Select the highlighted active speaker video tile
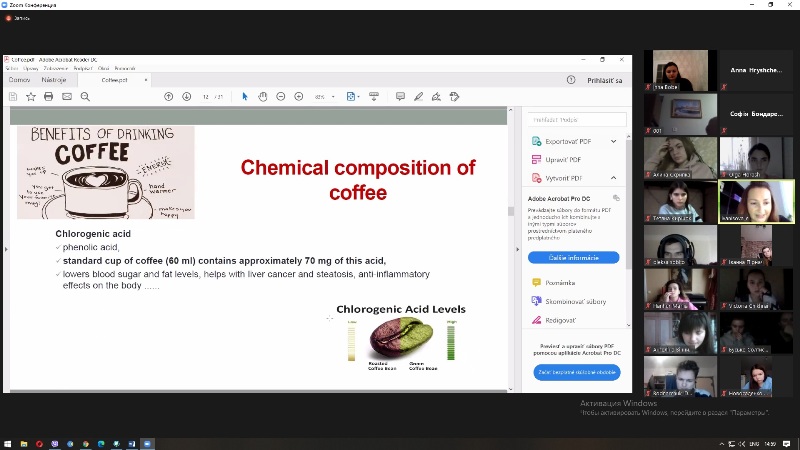 [x=757, y=202]
